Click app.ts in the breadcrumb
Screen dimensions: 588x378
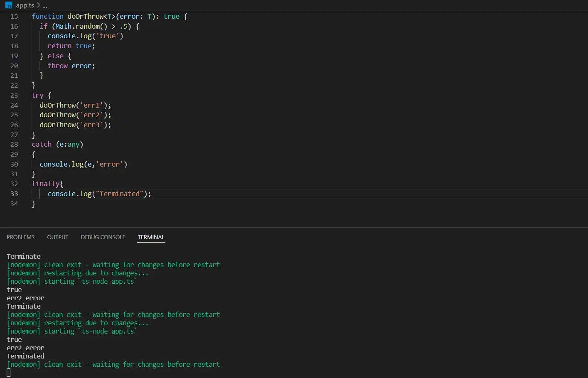coord(25,5)
